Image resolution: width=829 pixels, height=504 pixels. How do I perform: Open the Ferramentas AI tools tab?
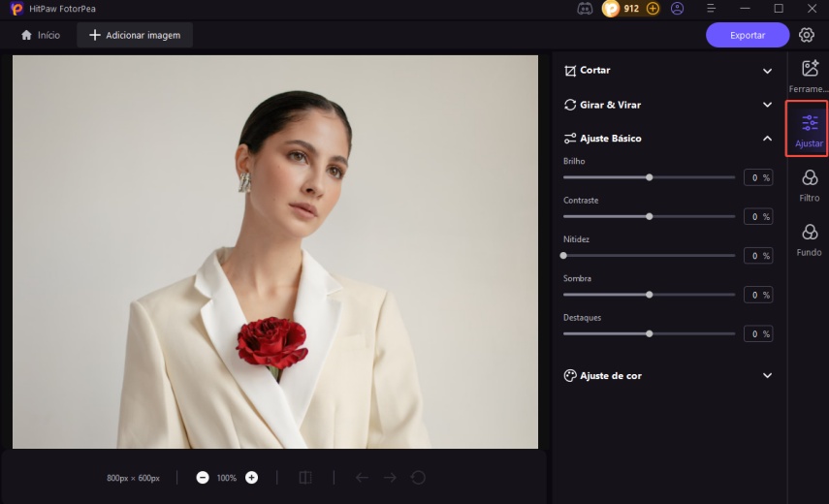click(809, 76)
